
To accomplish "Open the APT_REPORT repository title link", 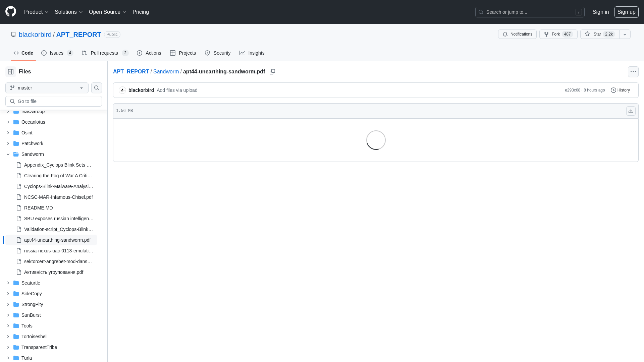I will point(79,35).
